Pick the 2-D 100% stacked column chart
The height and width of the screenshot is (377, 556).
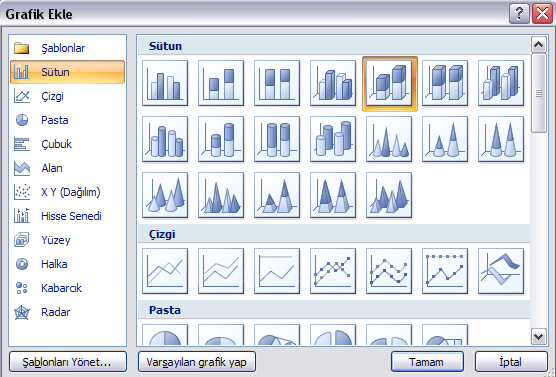pos(277,83)
